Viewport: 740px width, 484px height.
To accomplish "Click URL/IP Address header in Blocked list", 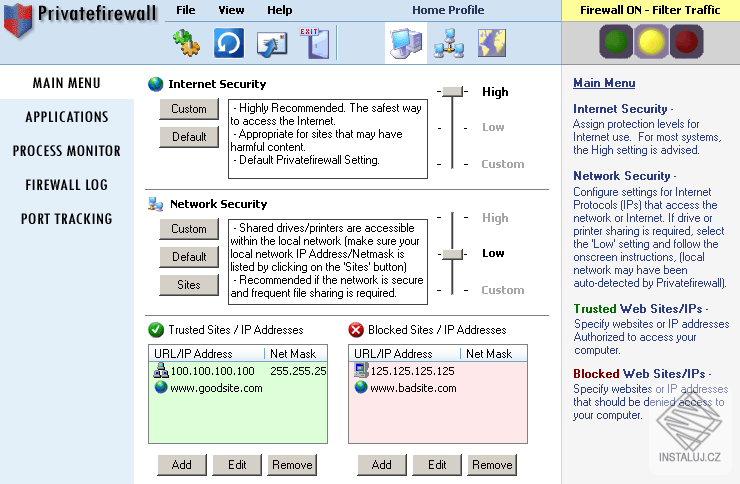I will 404,353.
